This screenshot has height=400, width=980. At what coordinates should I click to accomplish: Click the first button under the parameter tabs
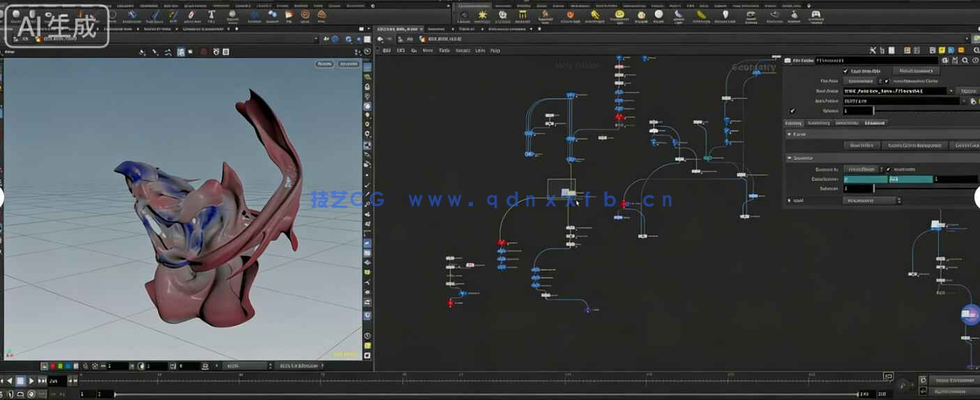(x=861, y=146)
